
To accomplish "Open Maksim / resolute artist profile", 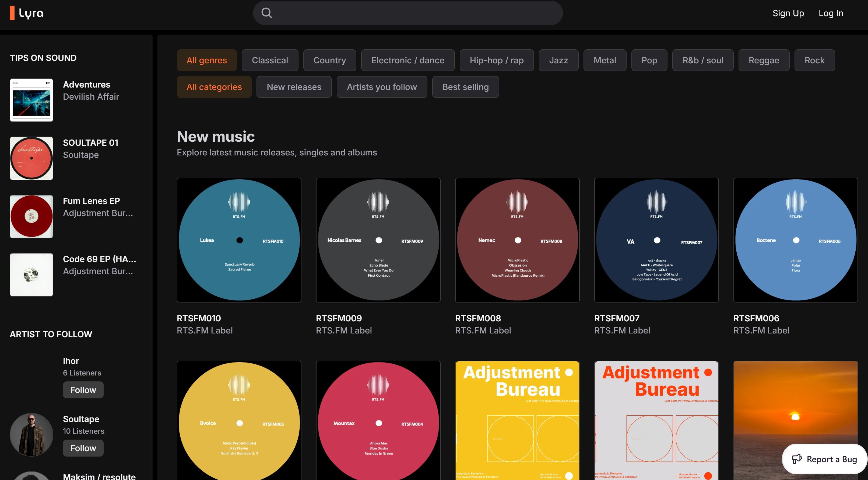I will pos(99,476).
